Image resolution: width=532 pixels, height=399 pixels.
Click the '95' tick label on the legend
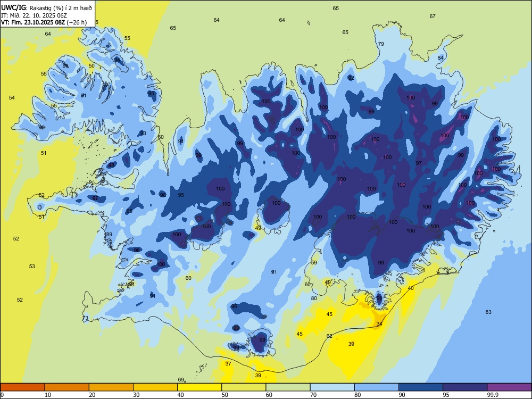tap(446, 395)
